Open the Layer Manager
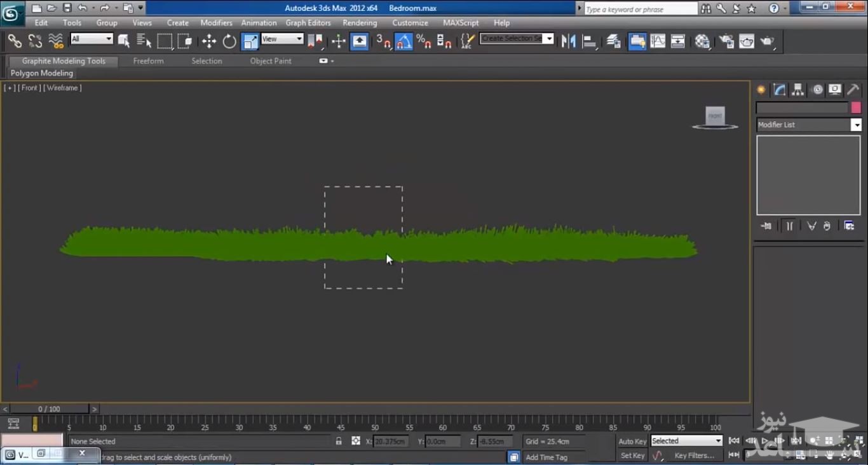Viewport: 868px width, 465px height. [x=613, y=41]
